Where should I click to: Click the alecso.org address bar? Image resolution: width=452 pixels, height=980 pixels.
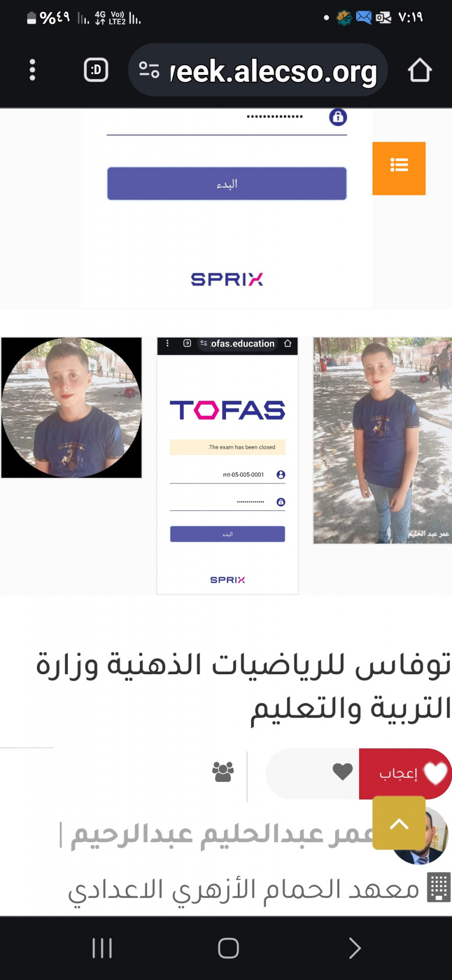pyautogui.click(x=258, y=70)
